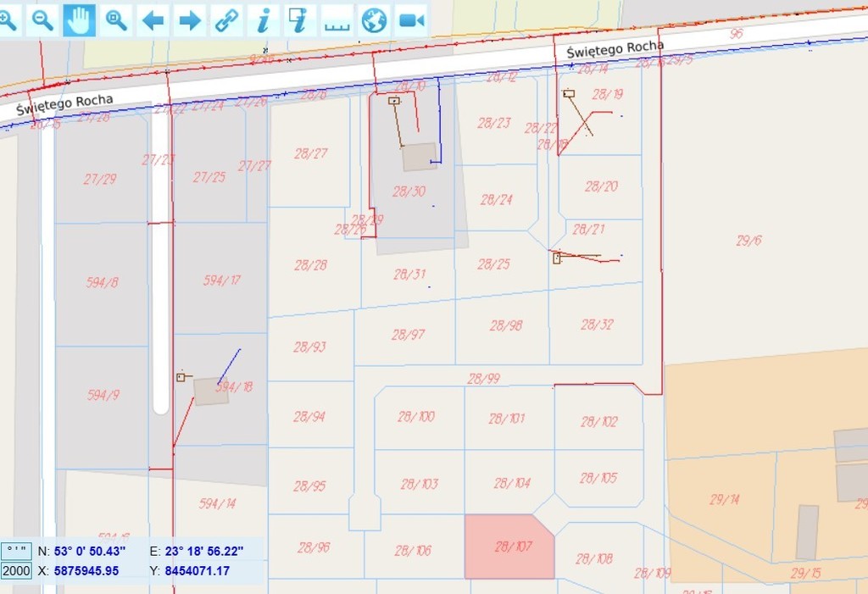Activate the pan hand tool
The height and width of the screenshot is (594, 868).
79,19
